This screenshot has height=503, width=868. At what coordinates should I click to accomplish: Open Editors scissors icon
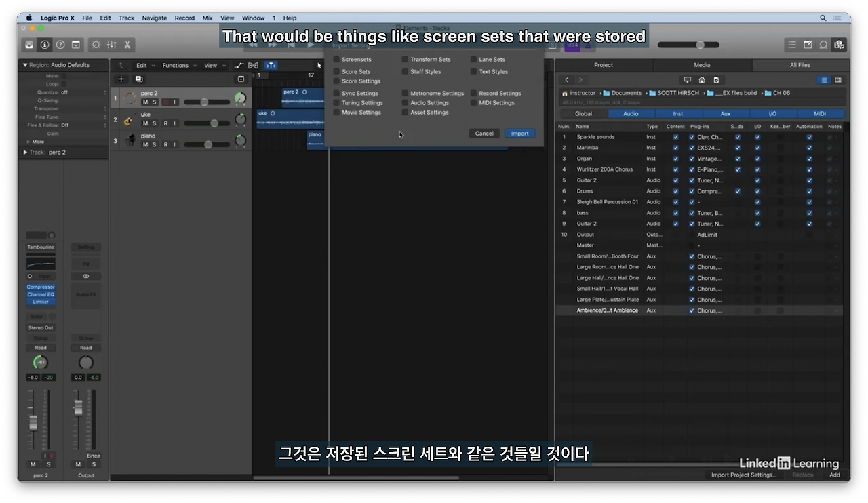pyautogui.click(x=127, y=45)
